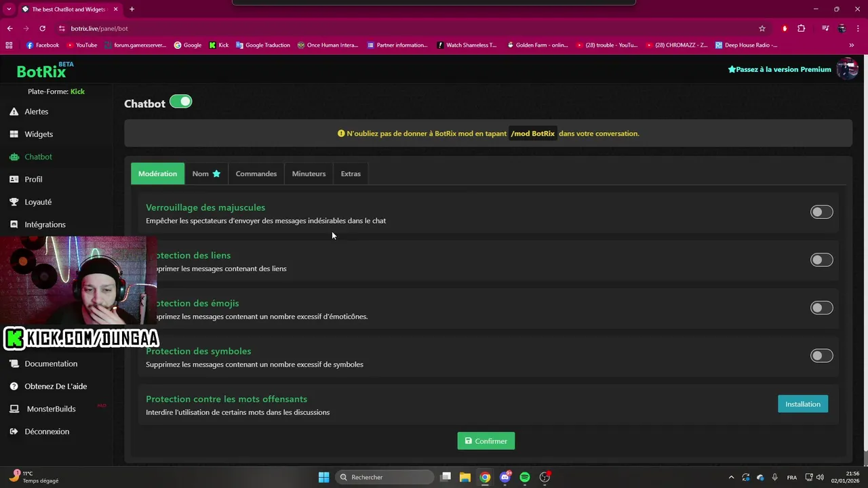View site information icon in address bar
This screenshot has height=488, width=868.
pos(62,28)
